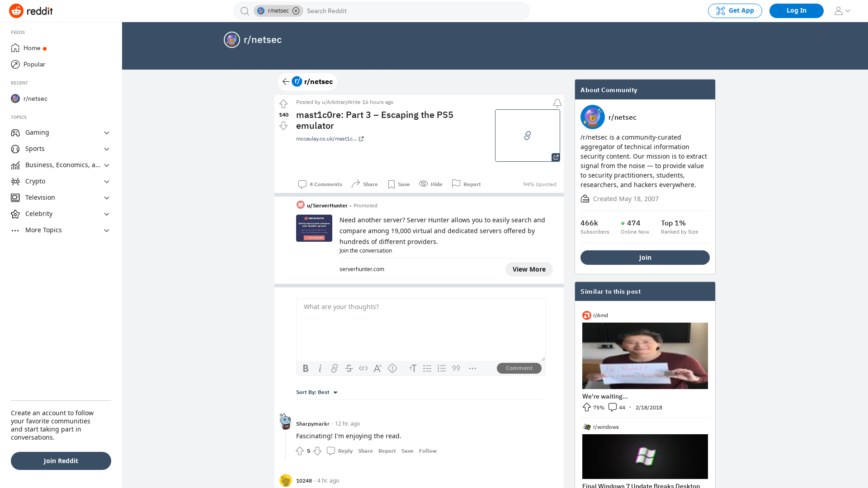Toggle heading formatting
Viewport: 868px width, 488px height.
pyautogui.click(x=413, y=369)
